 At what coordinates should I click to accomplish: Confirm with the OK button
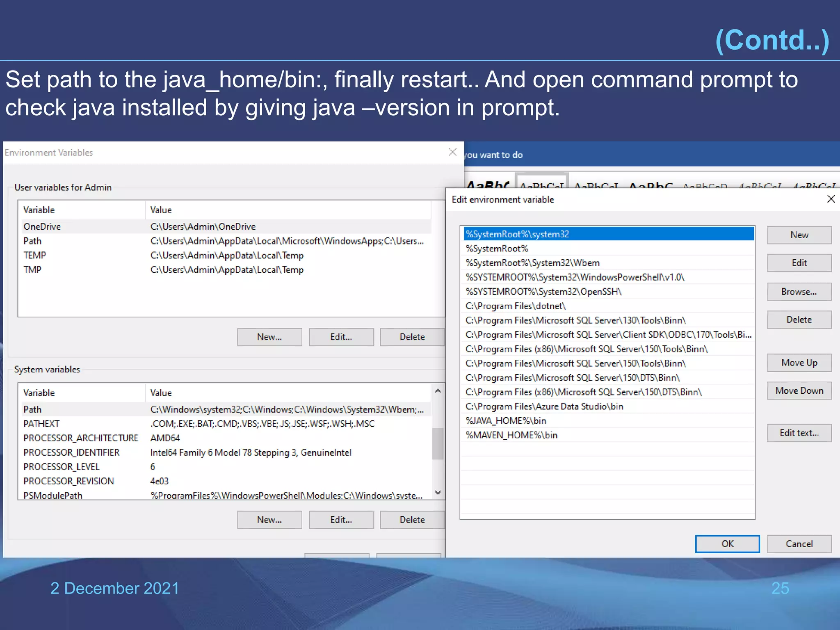coord(727,544)
